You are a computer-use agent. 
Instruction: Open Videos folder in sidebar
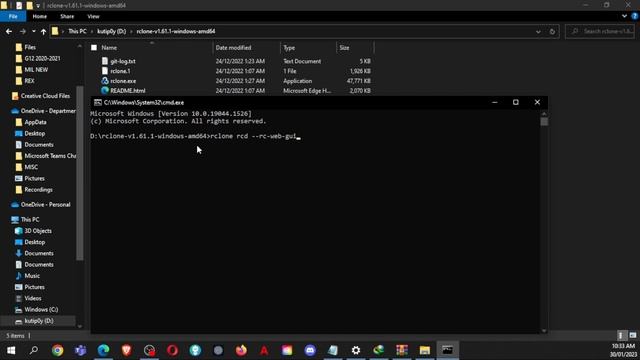click(x=33, y=298)
